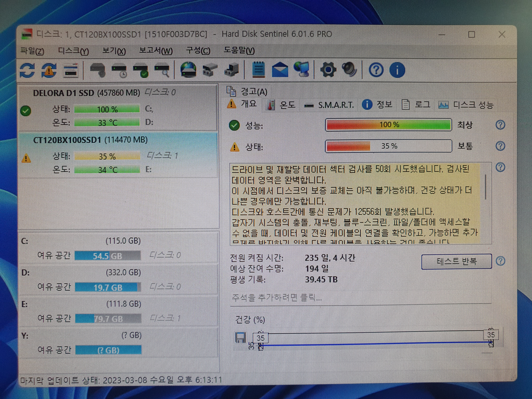Click the help icon beside the warning text box
The width and height of the screenshot is (532, 399).
pos(500,167)
